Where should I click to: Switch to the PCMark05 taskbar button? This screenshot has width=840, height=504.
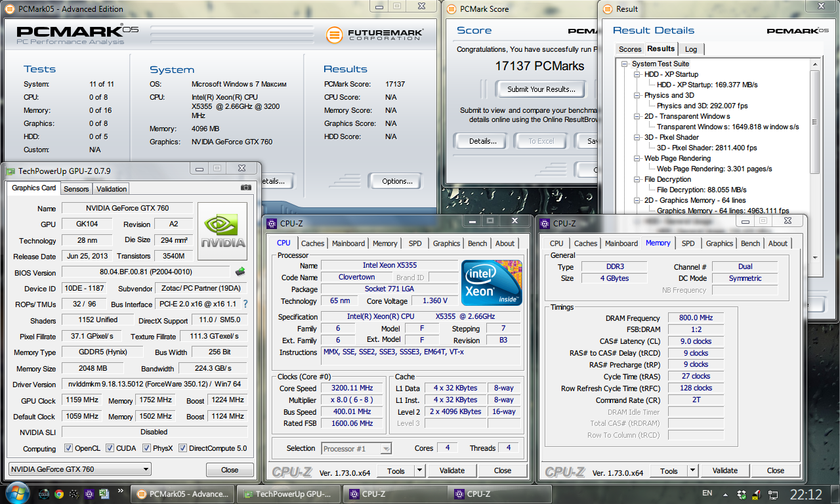pyautogui.click(x=182, y=494)
